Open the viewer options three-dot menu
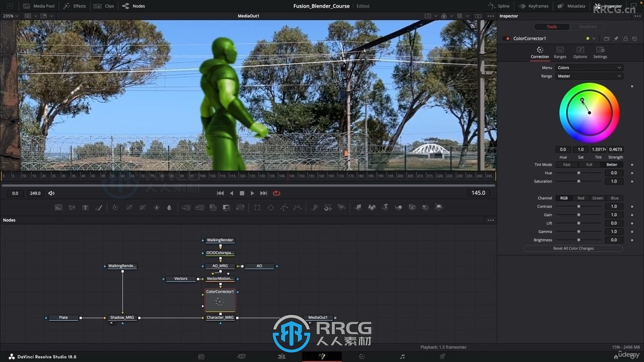644x362 pixels. coord(490,16)
